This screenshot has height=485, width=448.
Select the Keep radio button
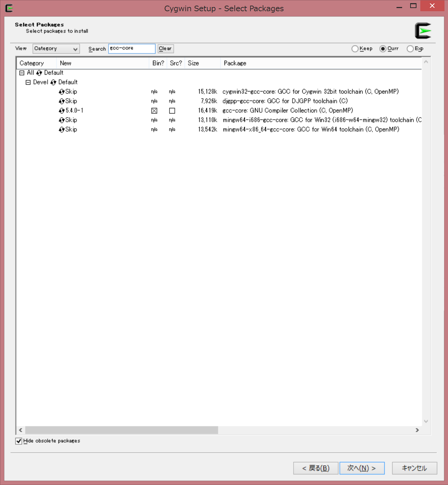[x=355, y=49]
